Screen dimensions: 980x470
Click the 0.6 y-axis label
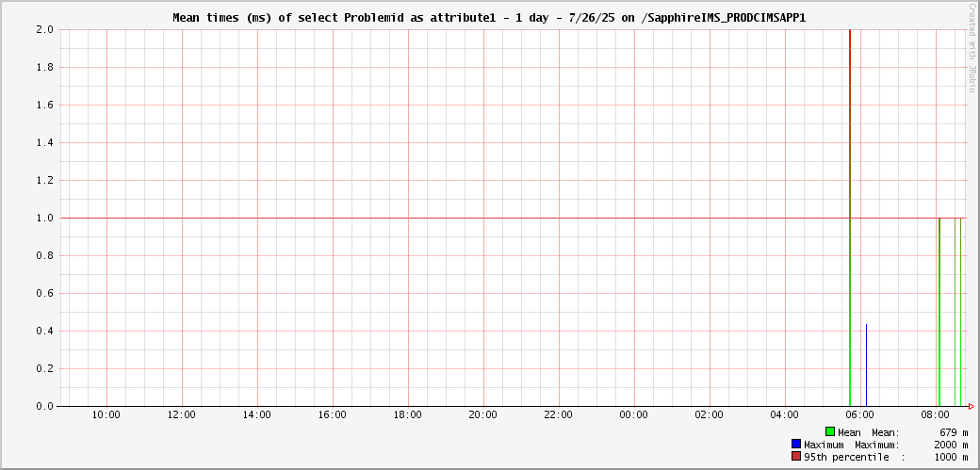coord(45,293)
